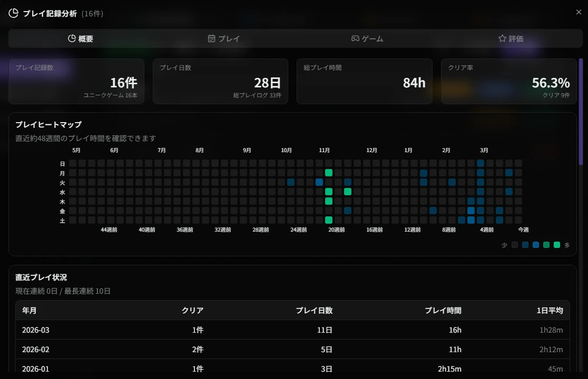Select the currently active 概要 tab
This screenshot has height=379, width=588.
coord(80,38)
